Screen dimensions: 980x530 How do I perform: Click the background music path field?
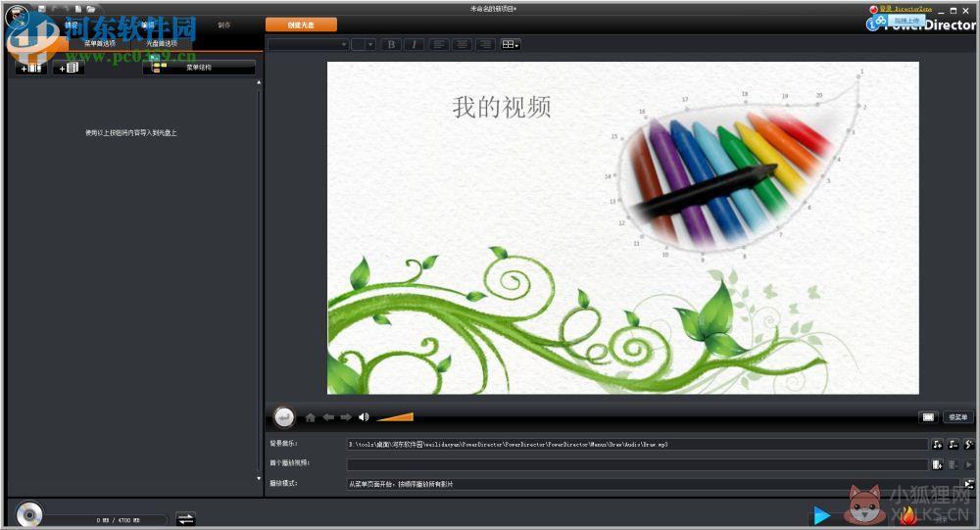click(637, 445)
